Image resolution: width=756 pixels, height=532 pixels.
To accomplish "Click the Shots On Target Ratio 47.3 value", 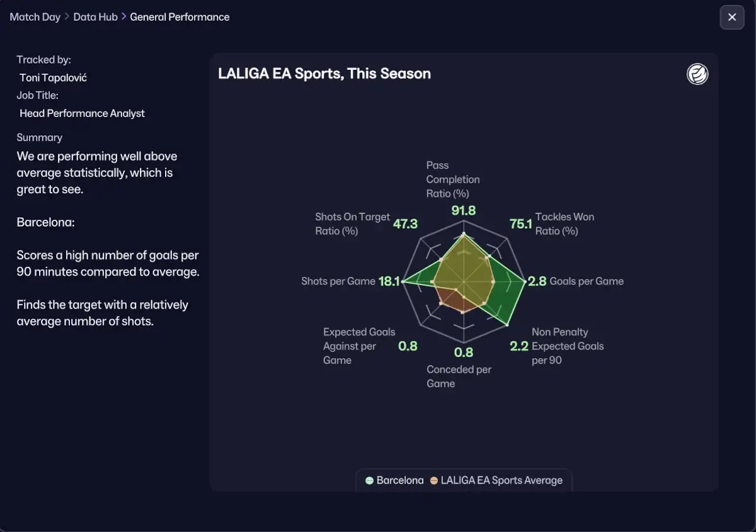I will [405, 224].
